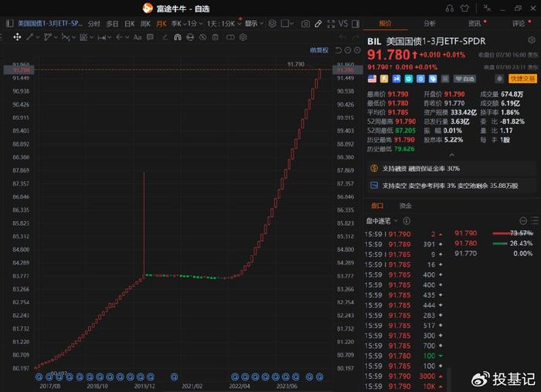Click the 快捷交易 button
This screenshot has height=392, width=541.
[522, 79]
